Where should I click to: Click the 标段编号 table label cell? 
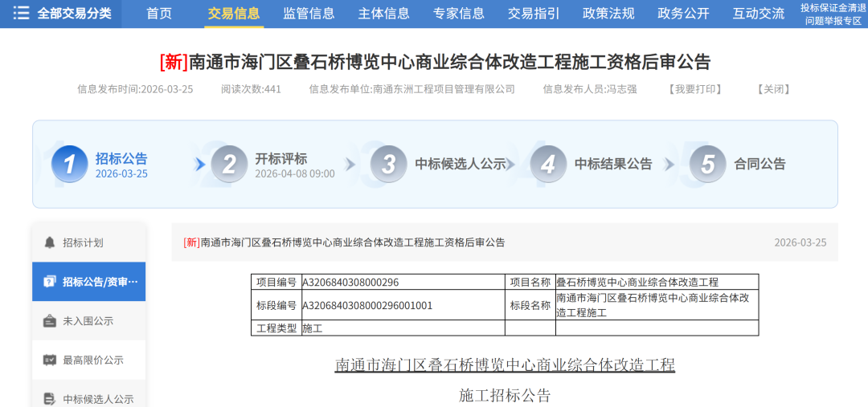pyautogui.click(x=276, y=305)
